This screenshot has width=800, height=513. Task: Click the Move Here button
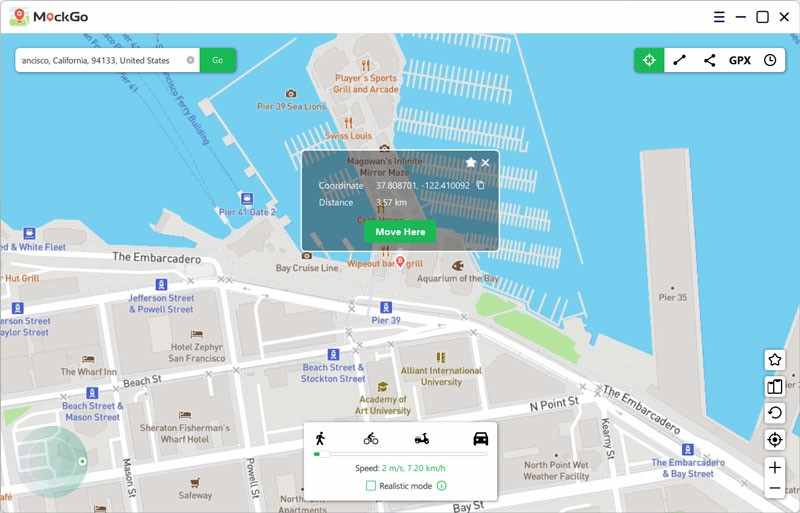point(401,232)
